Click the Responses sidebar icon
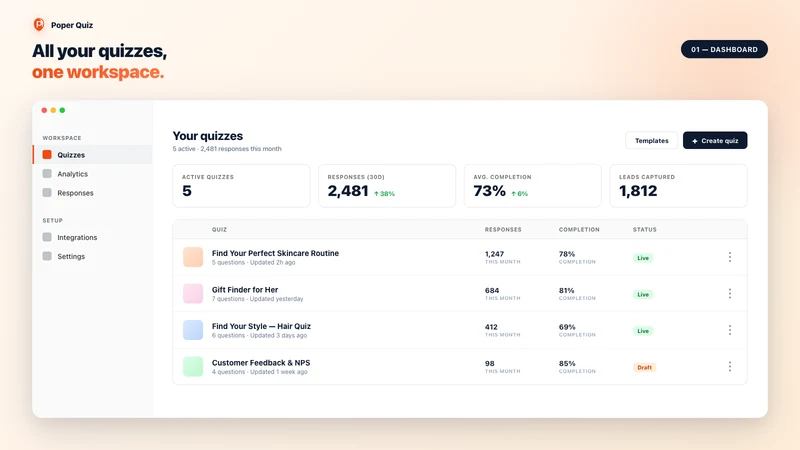The image size is (800, 450). tap(47, 192)
